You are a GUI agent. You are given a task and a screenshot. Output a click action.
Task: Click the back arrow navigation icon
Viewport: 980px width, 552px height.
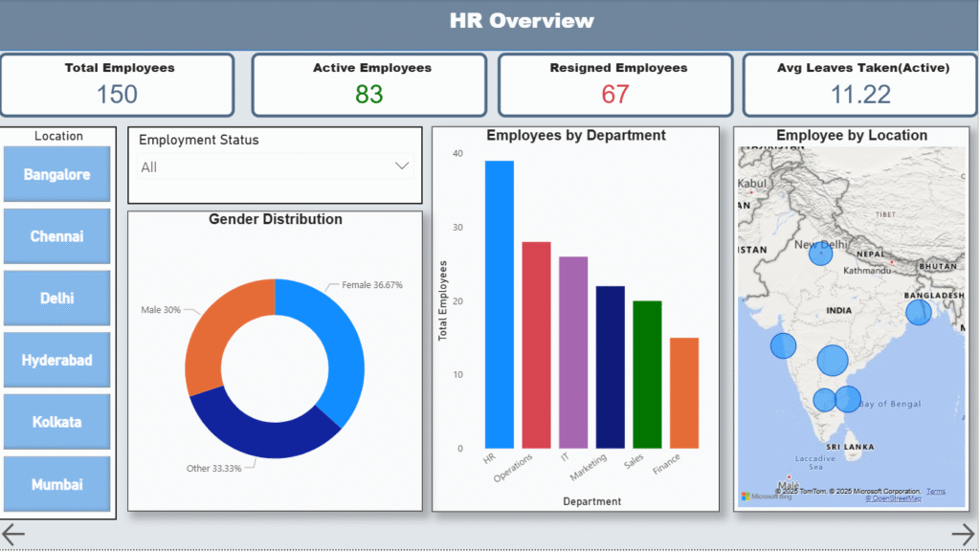click(x=13, y=533)
